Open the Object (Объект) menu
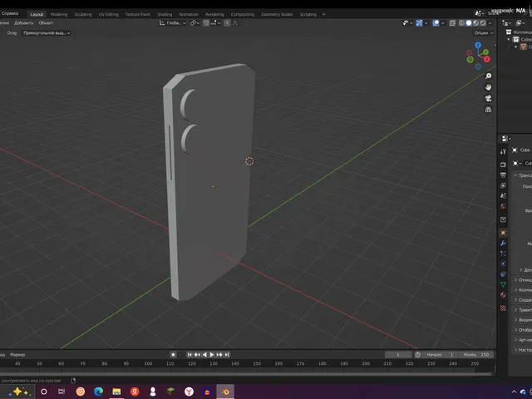 [46, 23]
